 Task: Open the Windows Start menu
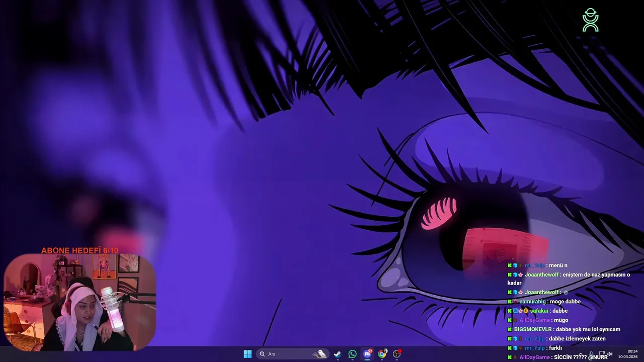pos(248,354)
